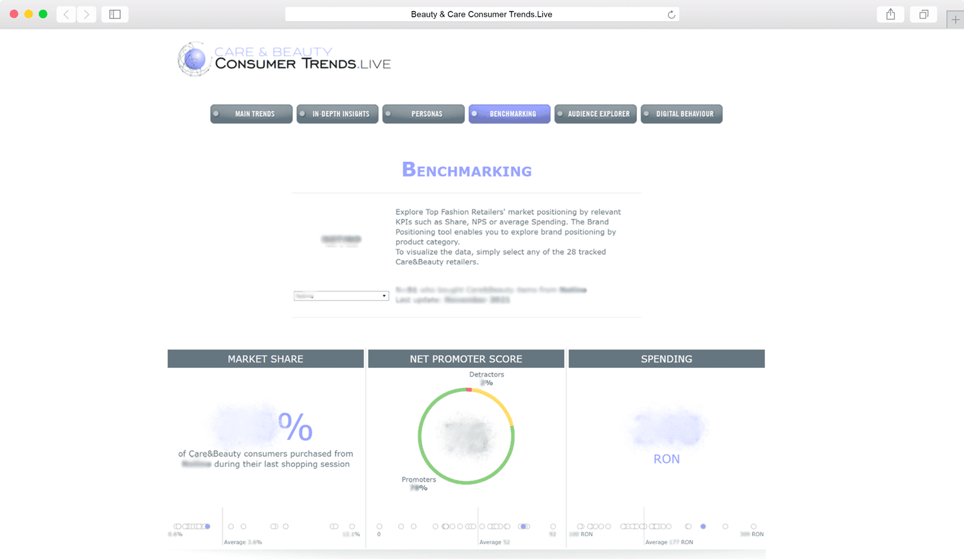Open the Main Trends tab
The image size is (964, 560).
coord(251,114)
